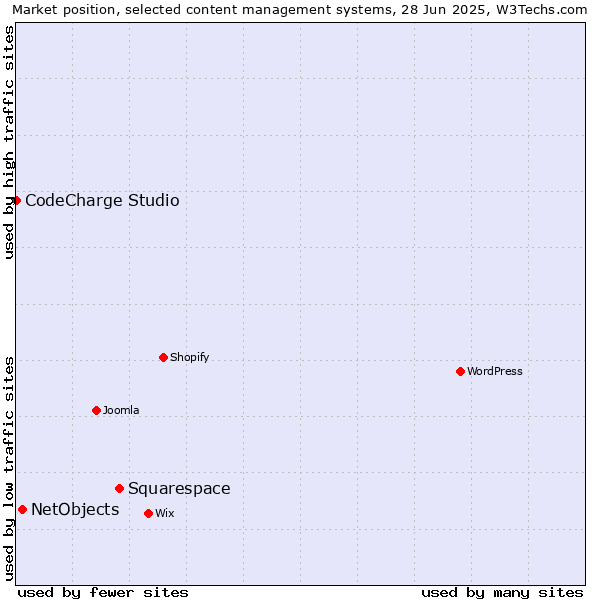Click the red Wix data point

(148, 513)
